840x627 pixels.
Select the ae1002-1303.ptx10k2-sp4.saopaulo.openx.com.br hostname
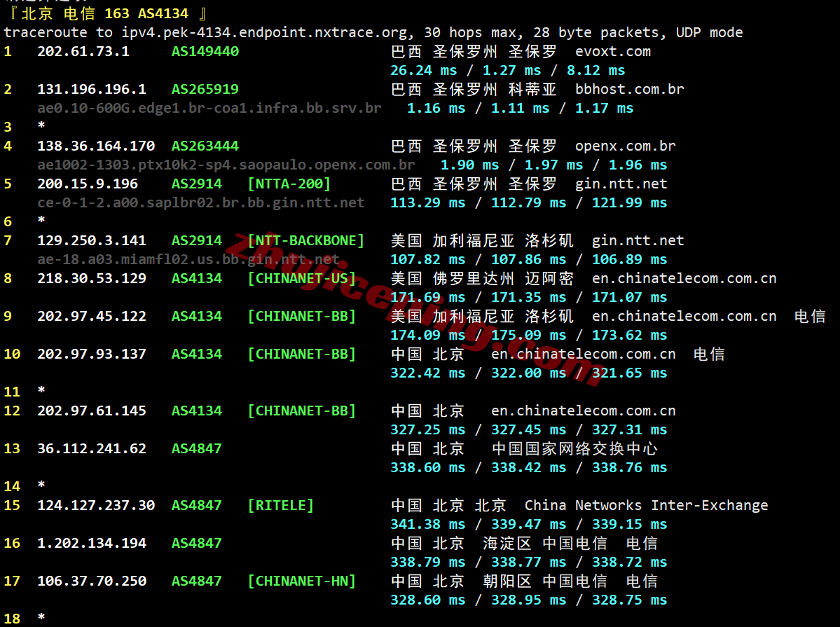[226, 165]
